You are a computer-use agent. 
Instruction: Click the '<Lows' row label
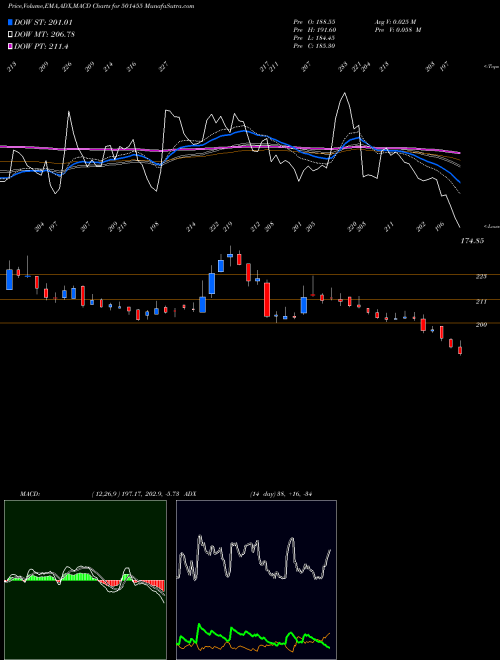click(492, 226)
